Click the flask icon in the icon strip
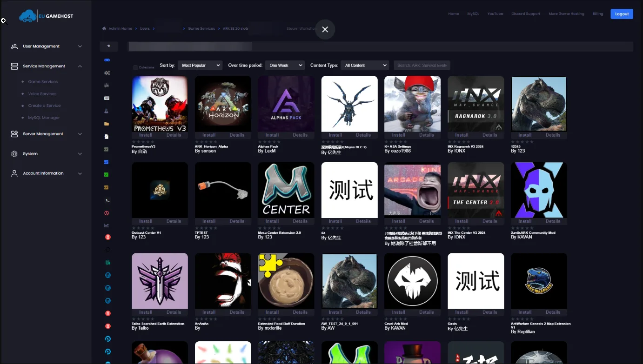 coord(107,111)
